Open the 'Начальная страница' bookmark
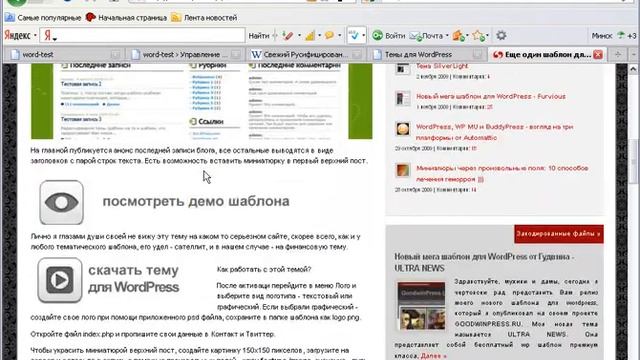Screen dimensions: 640x360 tap(127, 18)
